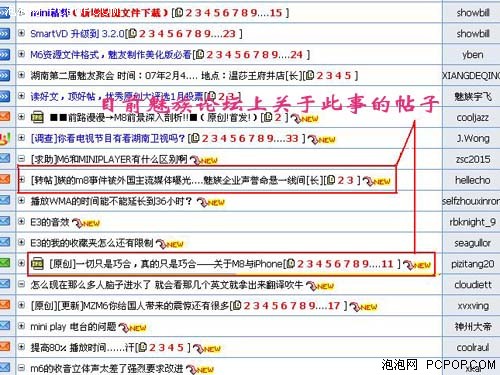Open author profile showbill on mini thread

(473, 13)
